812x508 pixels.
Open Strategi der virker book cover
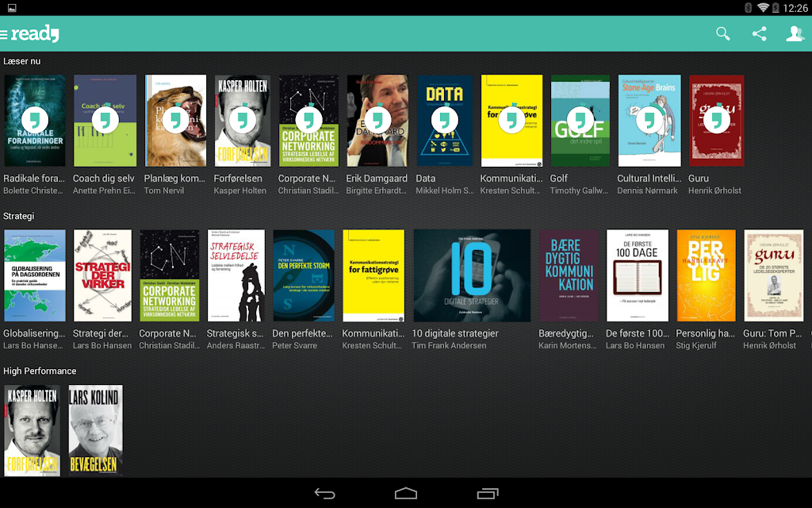pos(102,275)
